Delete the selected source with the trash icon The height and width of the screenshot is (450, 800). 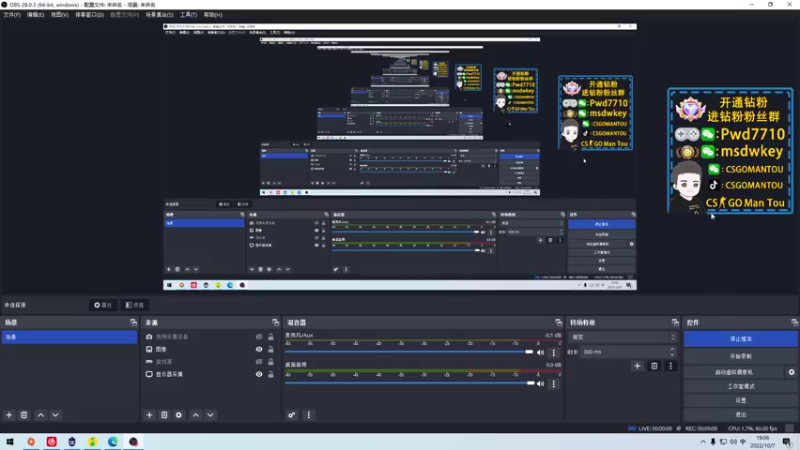click(164, 415)
